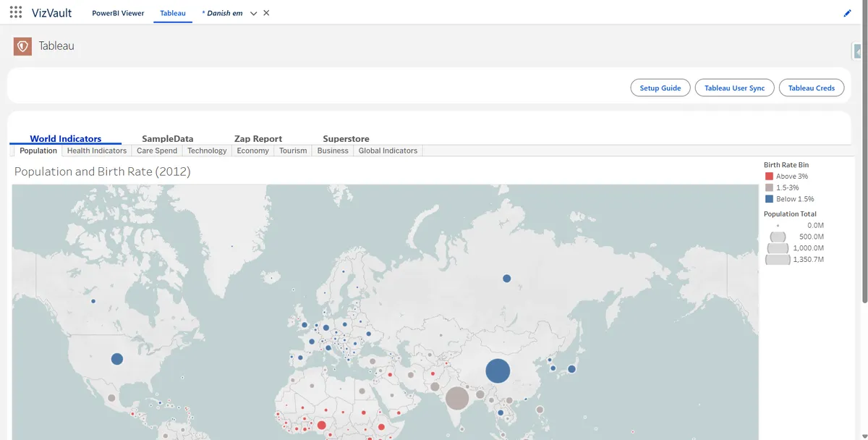Image resolution: width=868 pixels, height=440 pixels.
Task: Click the 1,350.7M population size legend entry
Action: point(793,259)
